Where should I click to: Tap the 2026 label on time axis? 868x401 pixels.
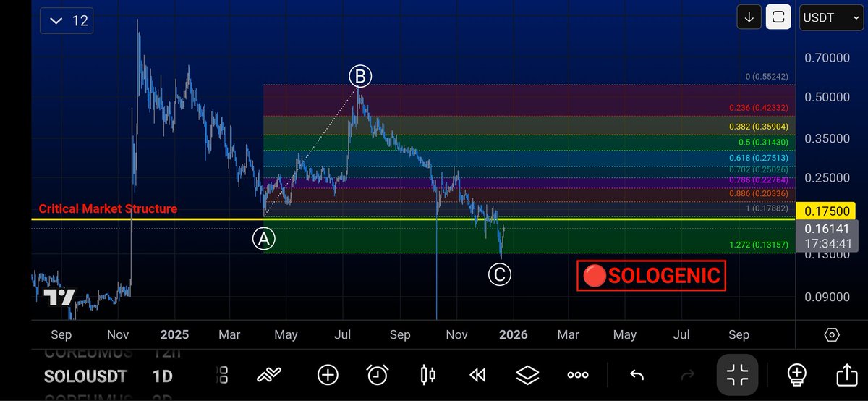pyautogui.click(x=513, y=335)
